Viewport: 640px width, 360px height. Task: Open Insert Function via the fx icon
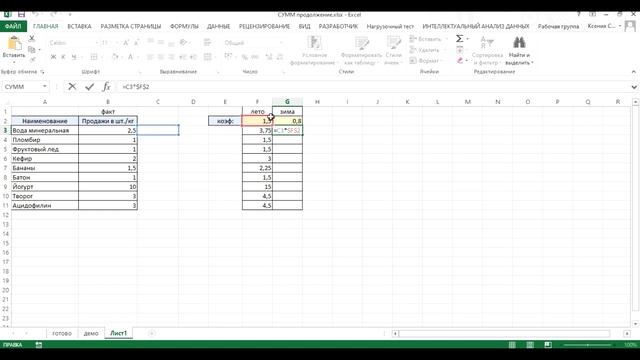click(107, 87)
